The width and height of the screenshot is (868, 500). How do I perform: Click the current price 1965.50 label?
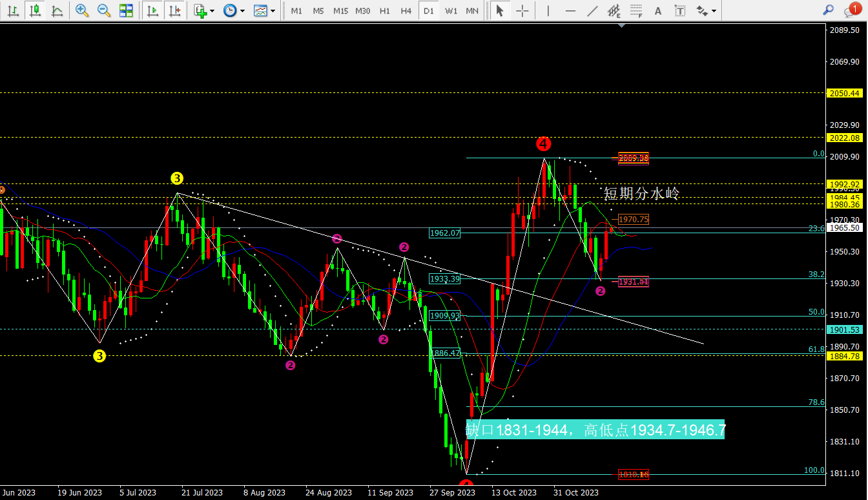coord(846,227)
